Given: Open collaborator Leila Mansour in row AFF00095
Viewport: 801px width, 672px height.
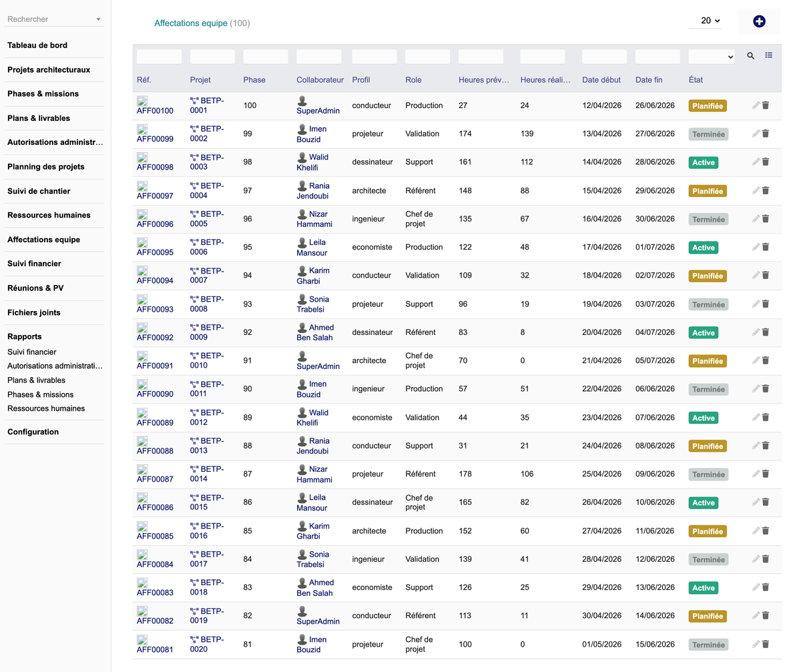Looking at the screenshot, I should 312,248.
